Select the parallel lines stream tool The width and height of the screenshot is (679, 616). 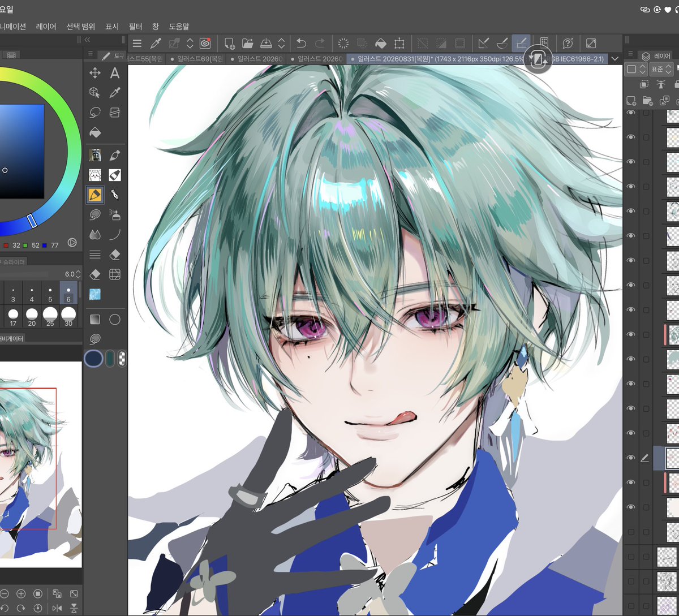(x=95, y=255)
